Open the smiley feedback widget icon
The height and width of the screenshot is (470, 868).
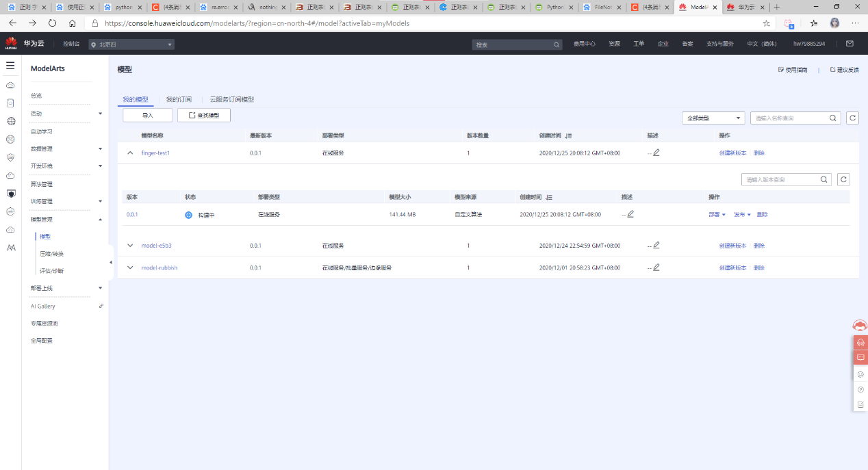(x=860, y=374)
